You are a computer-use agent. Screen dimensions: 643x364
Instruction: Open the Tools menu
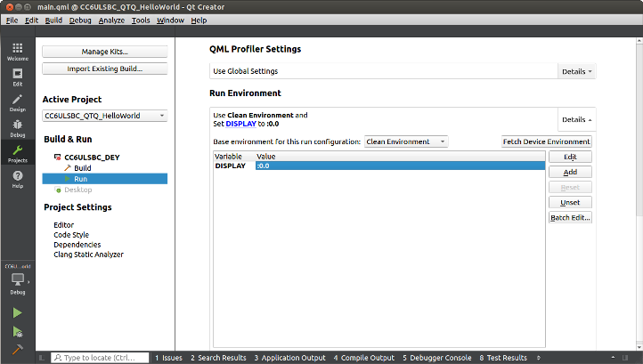point(141,20)
